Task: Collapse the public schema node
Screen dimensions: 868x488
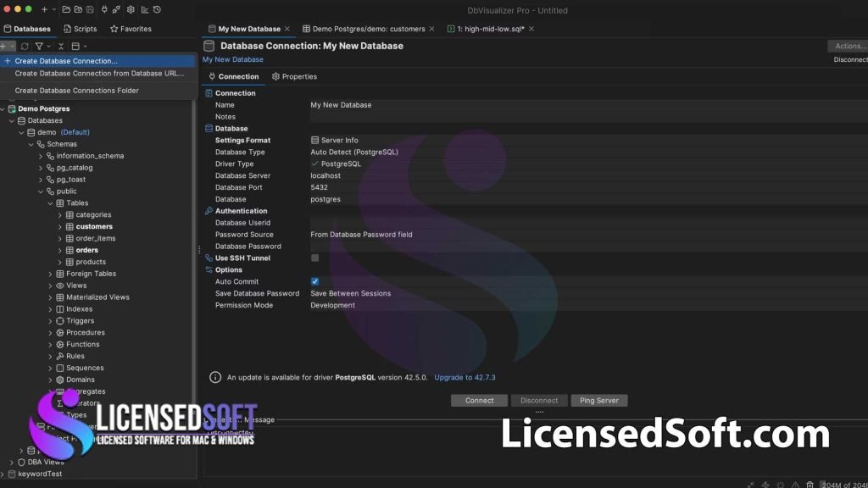Action: click(41, 191)
